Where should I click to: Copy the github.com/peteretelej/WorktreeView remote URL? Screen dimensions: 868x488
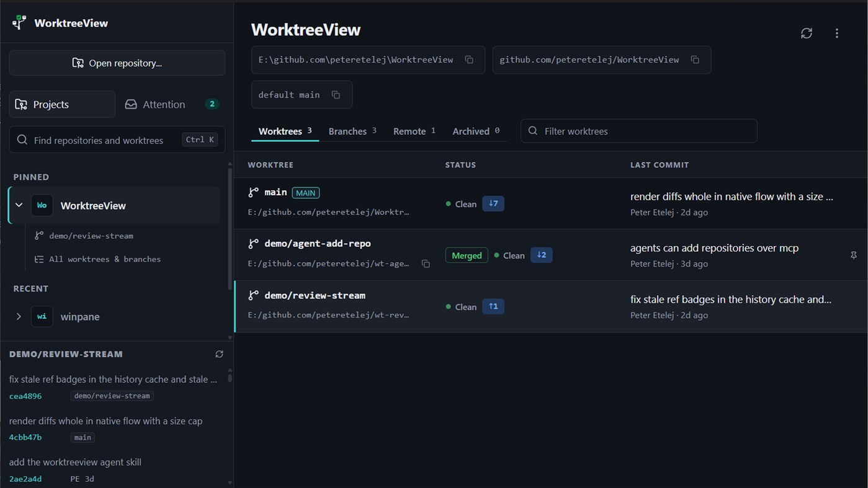[695, 60]
